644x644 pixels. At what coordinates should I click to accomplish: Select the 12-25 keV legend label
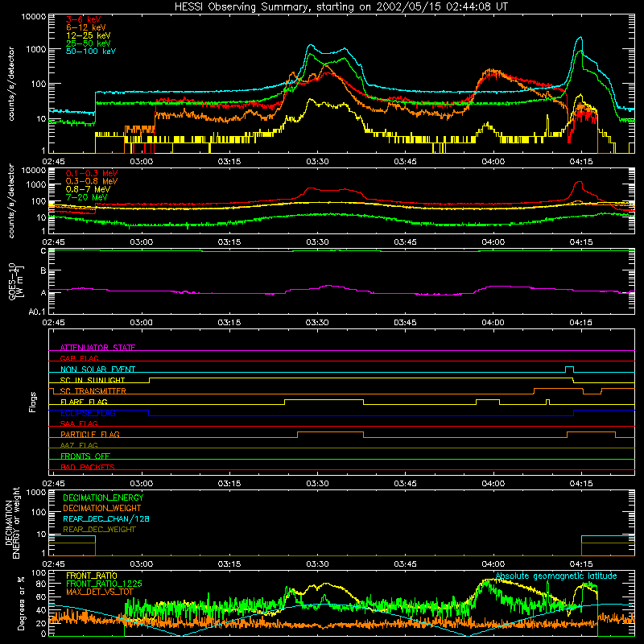88,35
